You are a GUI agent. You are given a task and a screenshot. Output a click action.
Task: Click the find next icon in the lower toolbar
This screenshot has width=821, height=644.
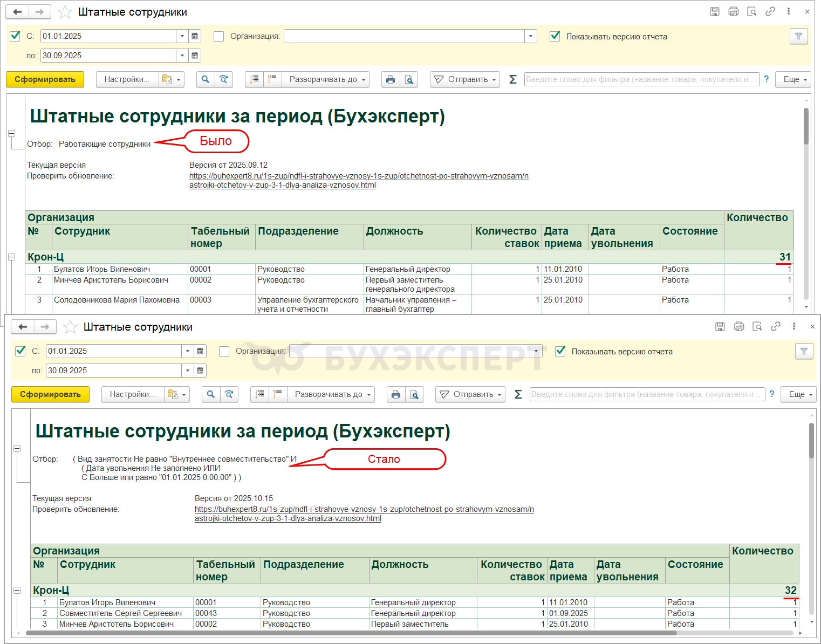[x=229, y=394]
